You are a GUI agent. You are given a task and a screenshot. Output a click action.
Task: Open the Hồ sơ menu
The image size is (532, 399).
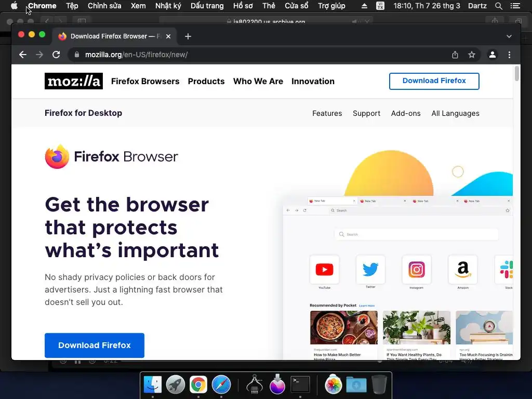point(243,6)
